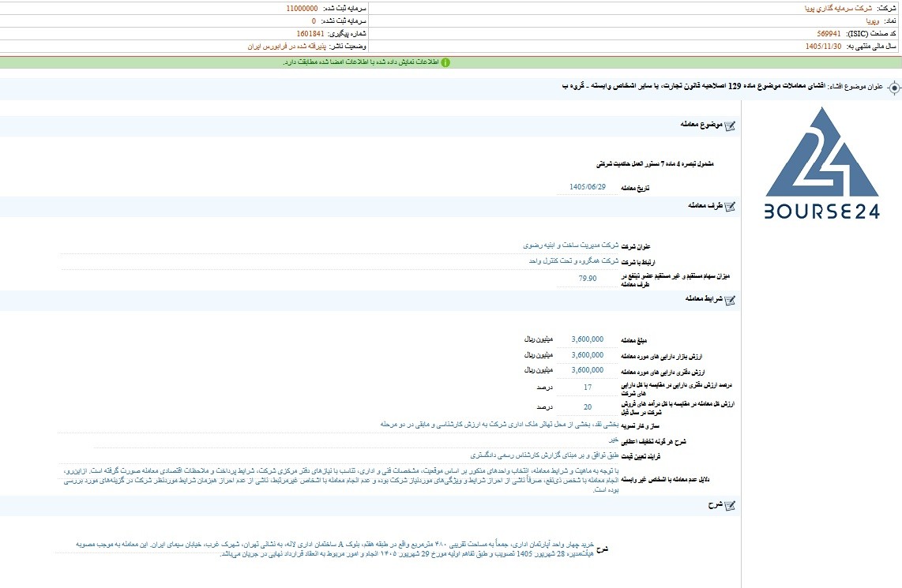Select publisher status پذیرفته شده در فرابورس ایران
This screenshot has width=902, height=588.
[287, 47]
